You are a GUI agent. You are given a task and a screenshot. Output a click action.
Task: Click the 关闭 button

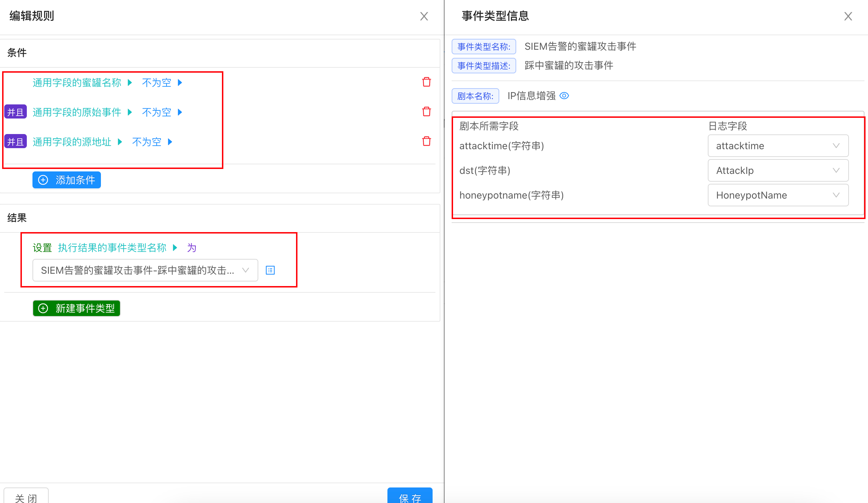(x=26, y=497)
